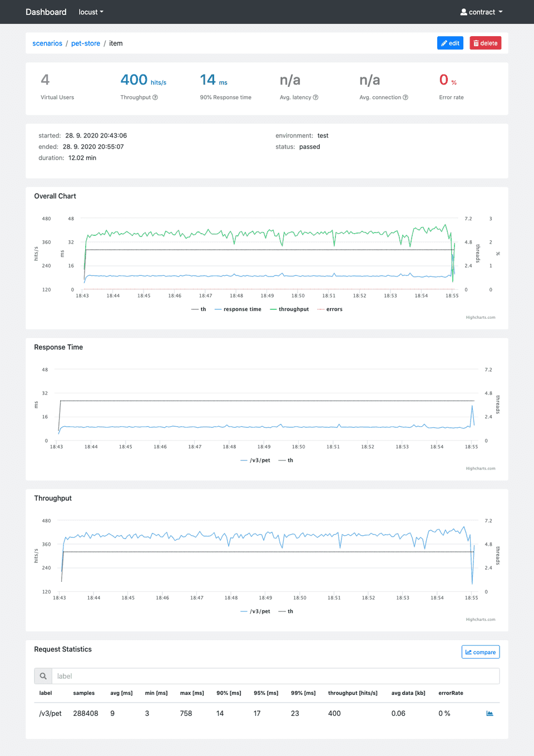
Task: Click the Avg. connection help icon
Action: pos(406,97)
